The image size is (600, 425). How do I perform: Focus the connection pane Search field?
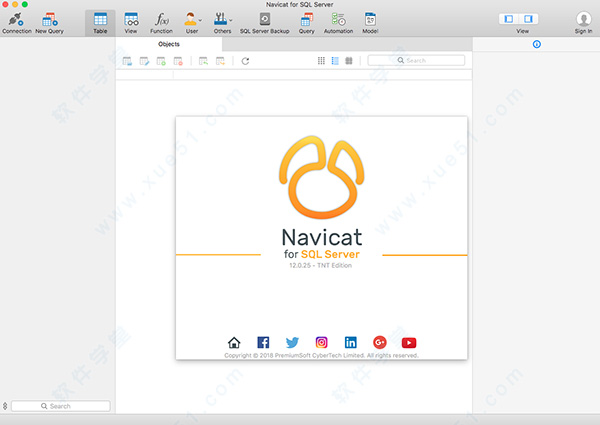61,406
